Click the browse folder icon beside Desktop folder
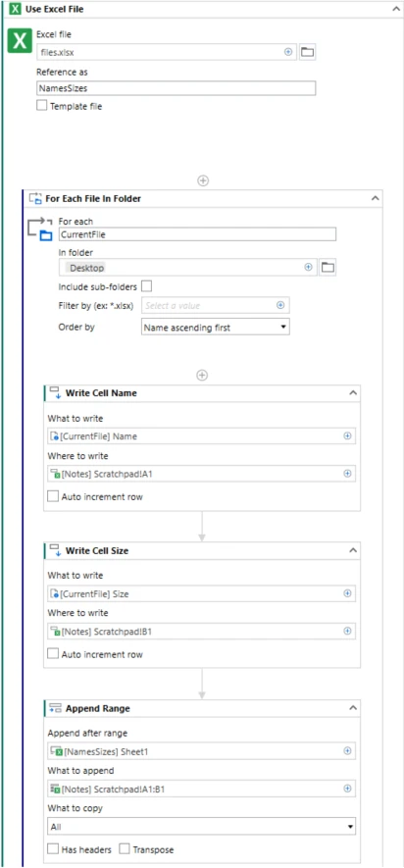This screenshot has height=868, width=404. [x=328, y=268]
